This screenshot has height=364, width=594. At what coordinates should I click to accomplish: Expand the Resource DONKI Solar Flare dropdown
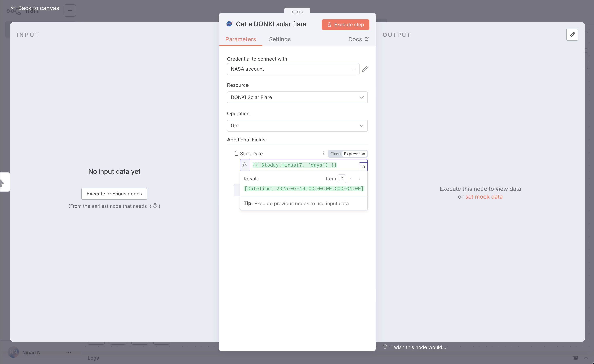tap(297, 97)
